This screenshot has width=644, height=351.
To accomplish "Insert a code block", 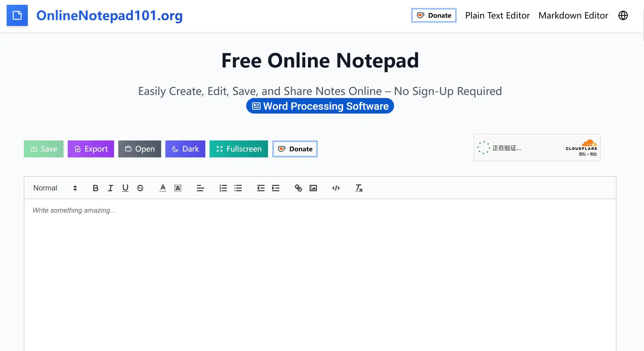I will (x=336, y=188).
